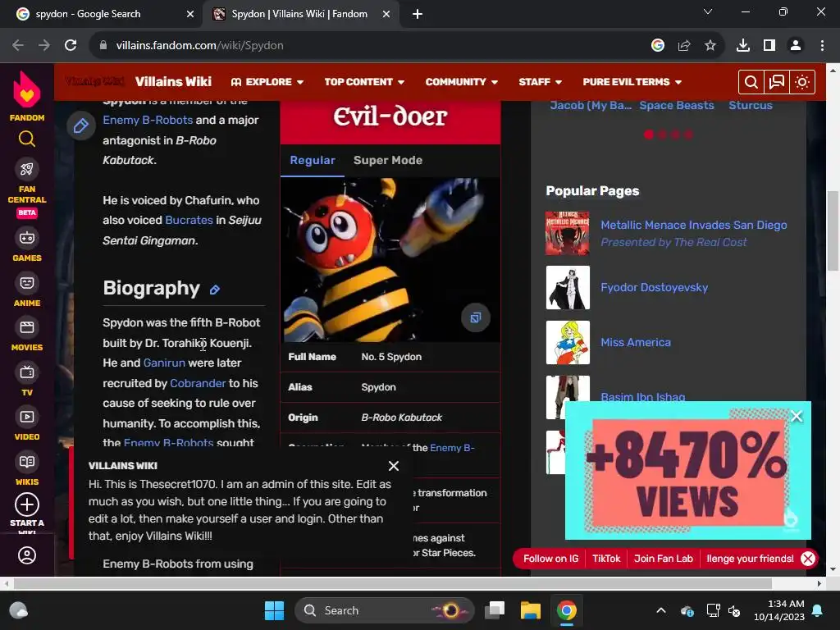Click the Start a Wiki plus icon
The width and height of the screenshot is (840, 630).
pos(27,504)
